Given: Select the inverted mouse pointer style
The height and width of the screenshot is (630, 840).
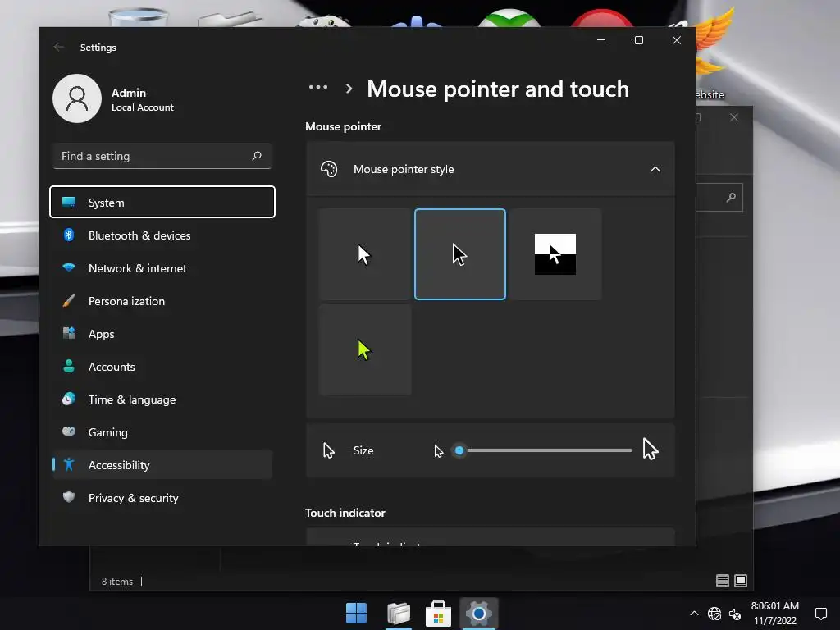Looking at the screenshot, I should [555, 254].
